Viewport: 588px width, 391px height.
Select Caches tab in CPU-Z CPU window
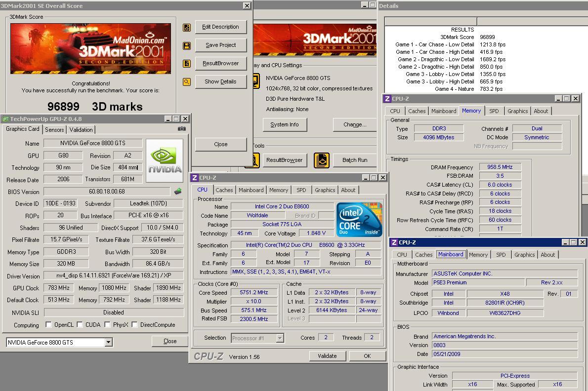pos(224,190)
